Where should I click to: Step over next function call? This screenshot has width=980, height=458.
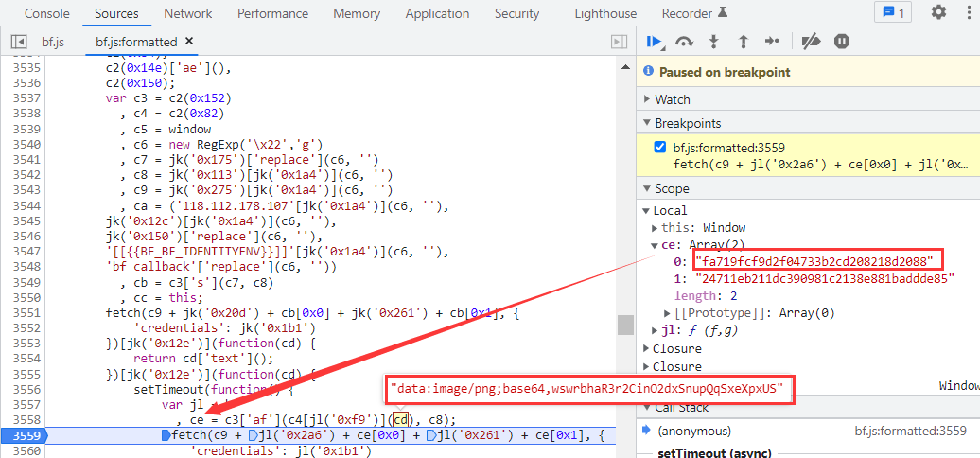tap(684, 42)
